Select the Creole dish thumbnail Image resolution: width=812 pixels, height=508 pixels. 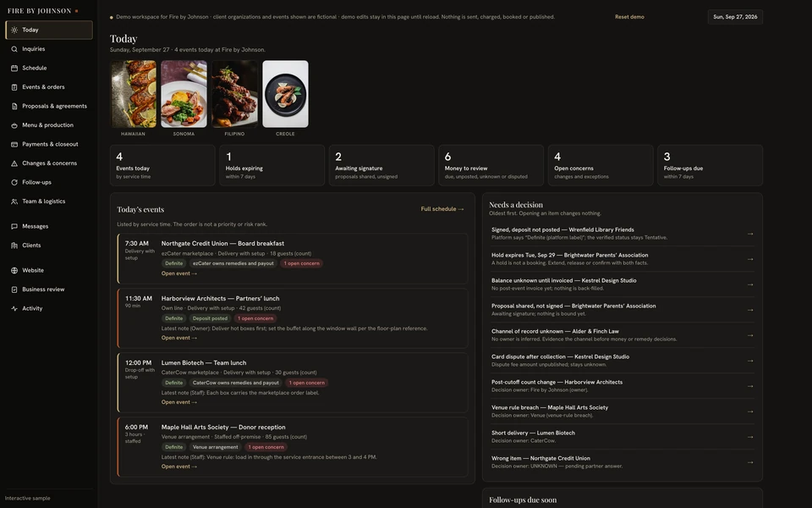[285, 94]
